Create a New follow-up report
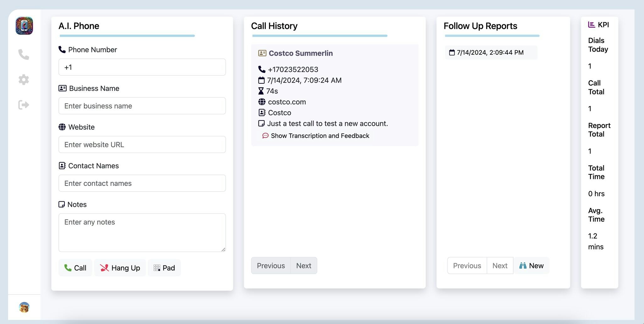644x324 pixels. (531, 266)
